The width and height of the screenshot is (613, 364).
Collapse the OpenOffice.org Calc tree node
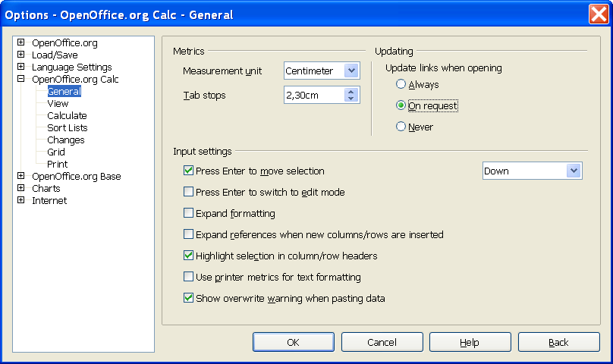(21, 79)
